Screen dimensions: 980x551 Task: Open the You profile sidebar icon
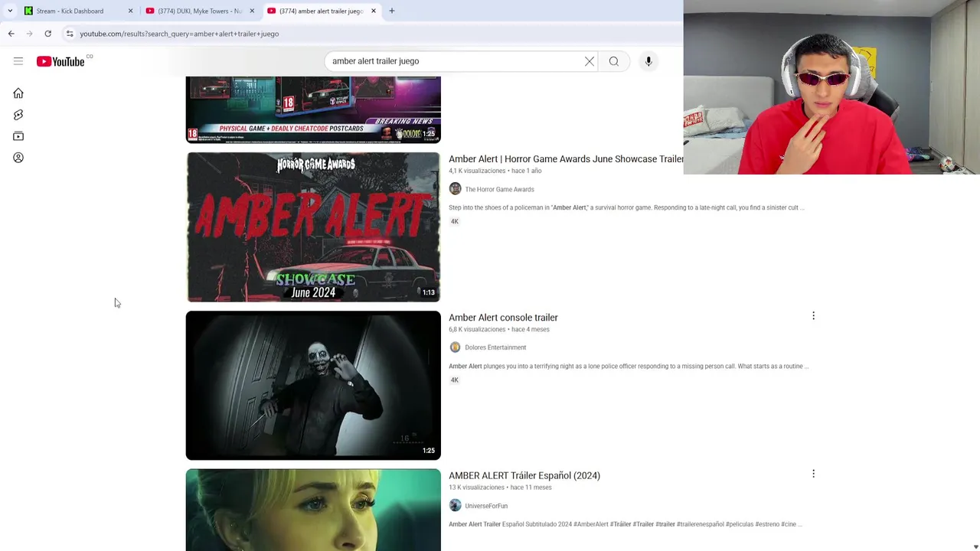pos(18,158)
